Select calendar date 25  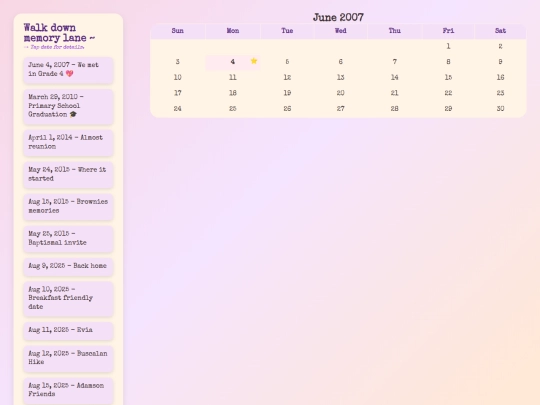pyautogui.click(x=233, y=109)
